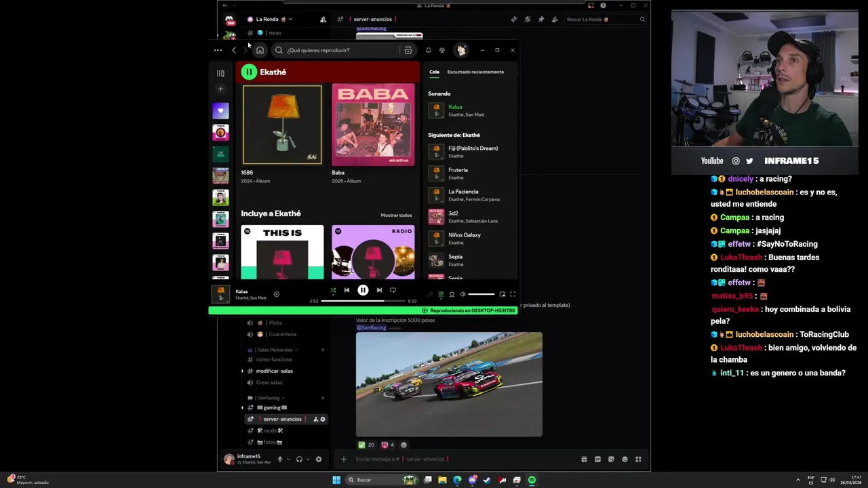Open Spotify miniplayer
Viewport: 868px width, 488px height.
pos(502,294)
